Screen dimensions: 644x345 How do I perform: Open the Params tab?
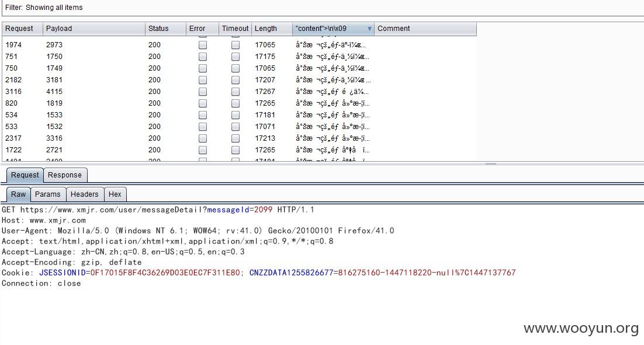click(48, 194)
